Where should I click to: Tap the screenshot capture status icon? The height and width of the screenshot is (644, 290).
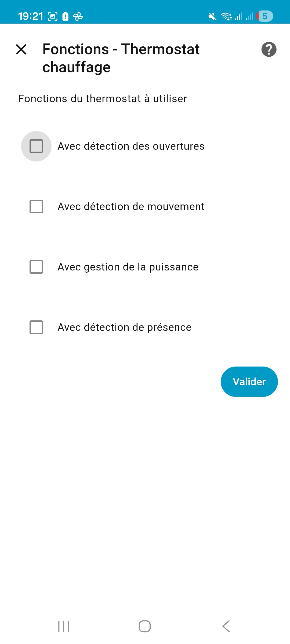coord(53,17)
